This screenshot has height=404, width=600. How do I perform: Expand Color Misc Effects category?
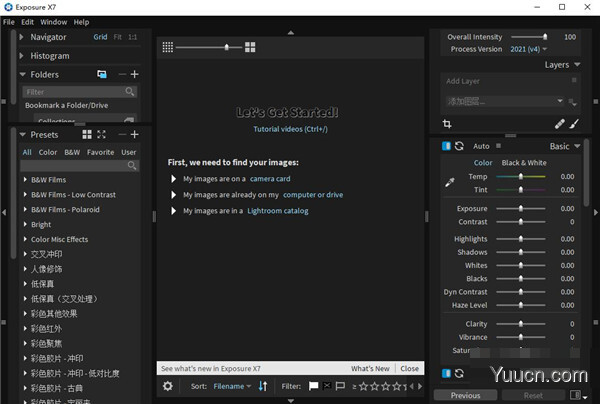click(x=25, y=239)
